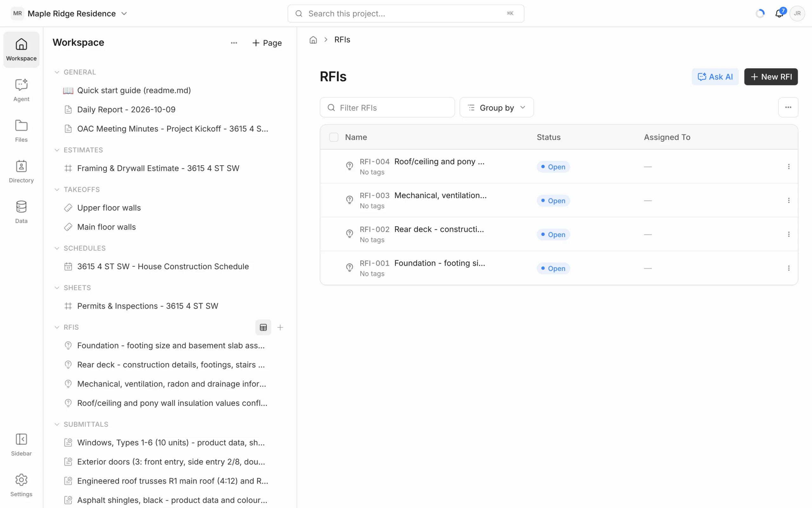Collapse the GENERAL section
This screenshot has height=508, width=812.
coord(57,72)
